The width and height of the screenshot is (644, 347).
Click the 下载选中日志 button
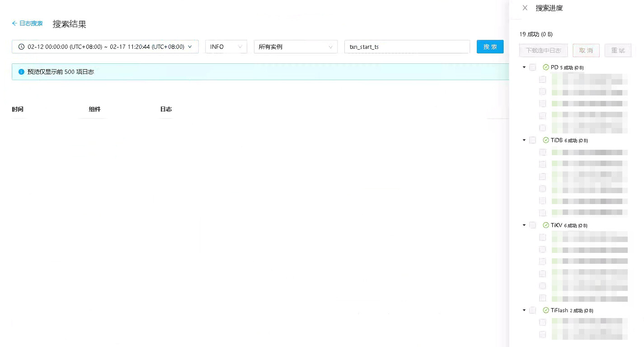(543, 50)
